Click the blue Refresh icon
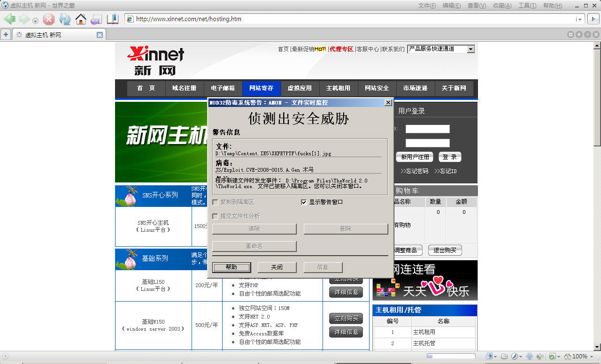Image resolution: width=601 pixels, height=364 pixels. tap(65, 19)
